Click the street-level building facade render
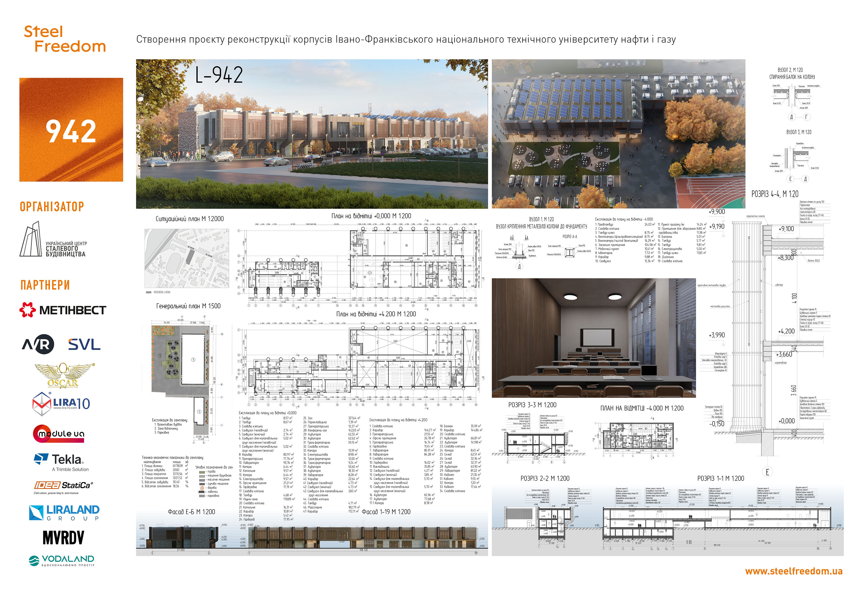Viewport: 868px width, 592px height. (312, 134)
